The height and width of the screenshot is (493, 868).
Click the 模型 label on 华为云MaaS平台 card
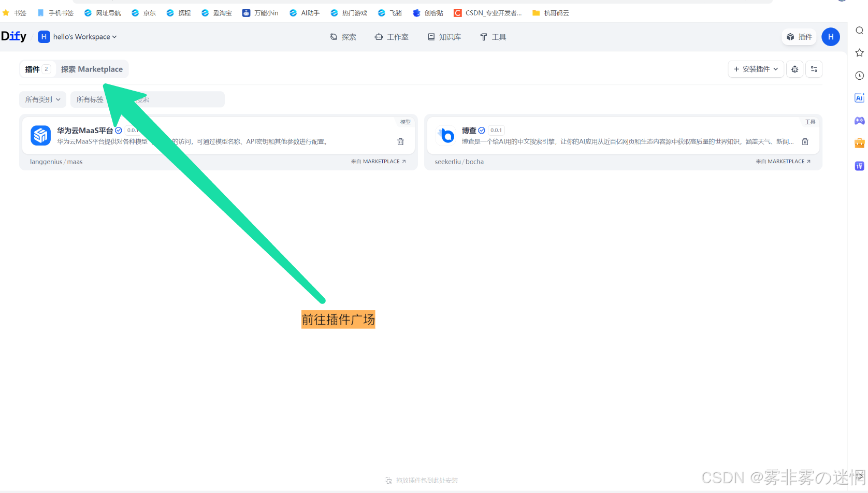click(405, 122)
